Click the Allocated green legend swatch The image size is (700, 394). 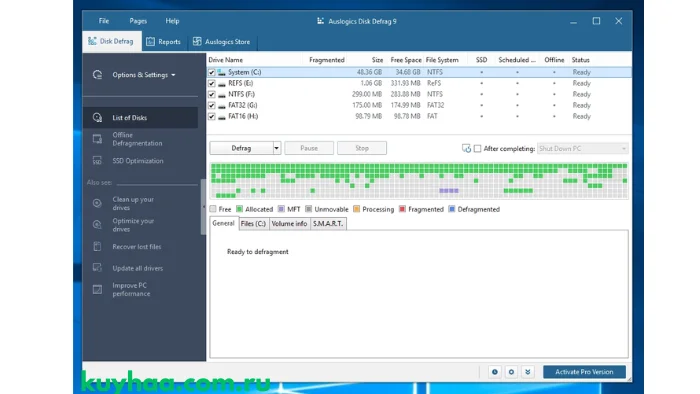pos(239,209)
